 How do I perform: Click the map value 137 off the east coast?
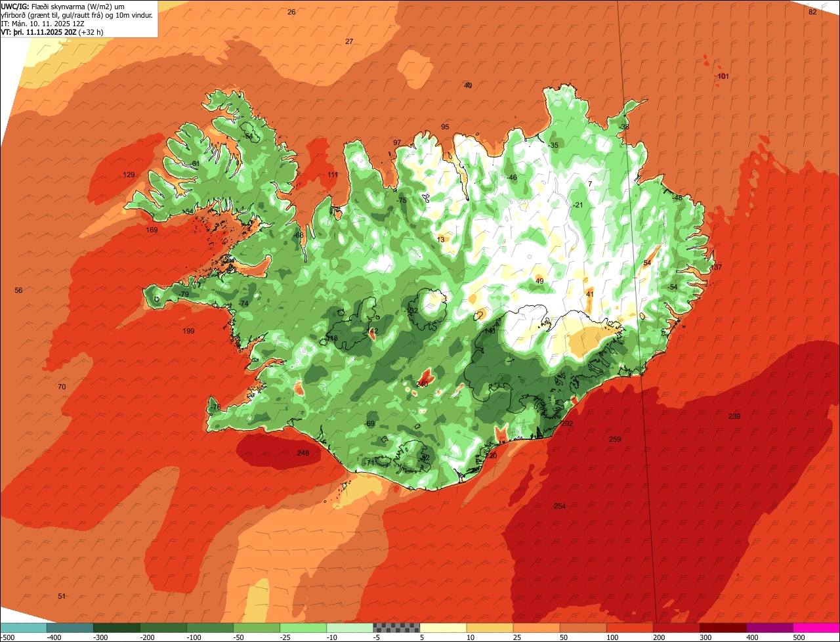(716, 268)
